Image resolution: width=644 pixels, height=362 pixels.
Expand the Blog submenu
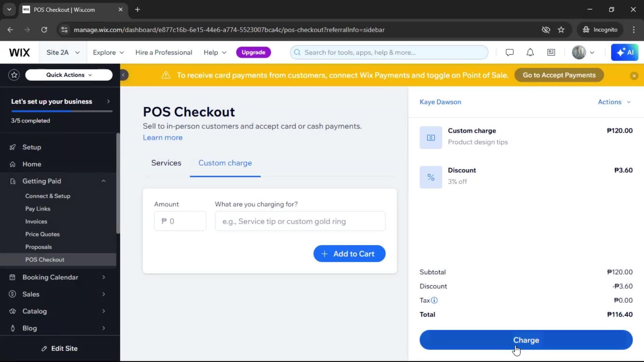[104, 328]
